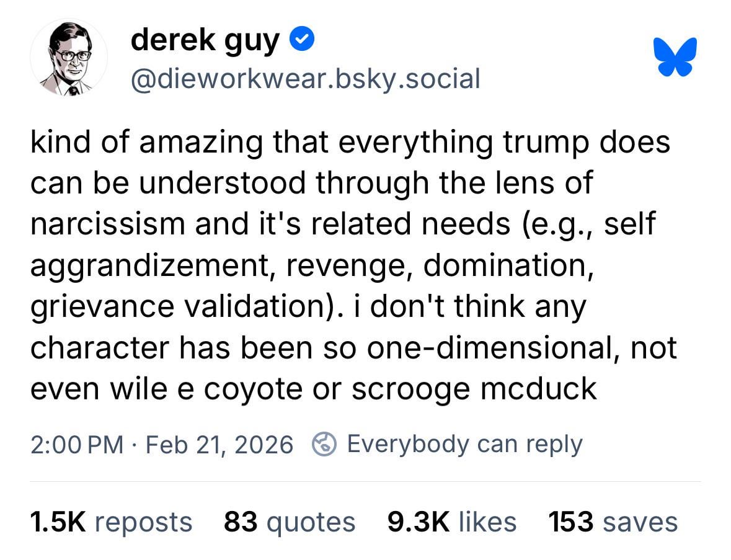
Task: View the 1.5K reposts list
Action: pos(111,522)
